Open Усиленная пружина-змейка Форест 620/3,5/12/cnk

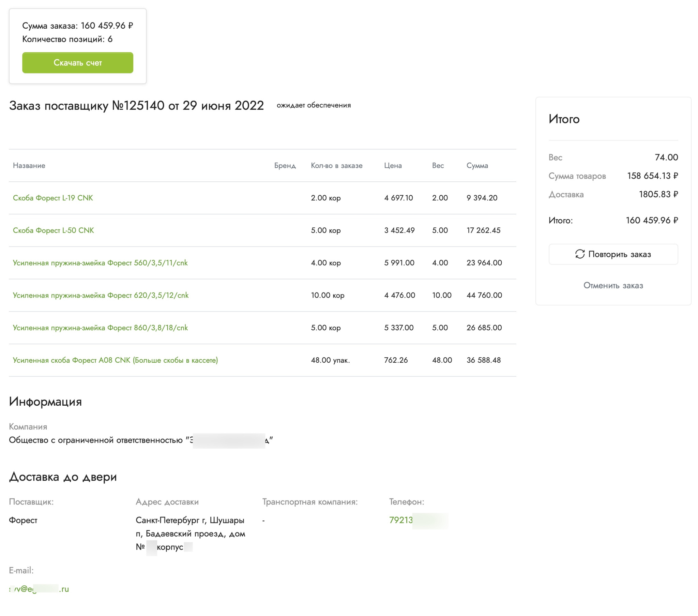point(101,295)
